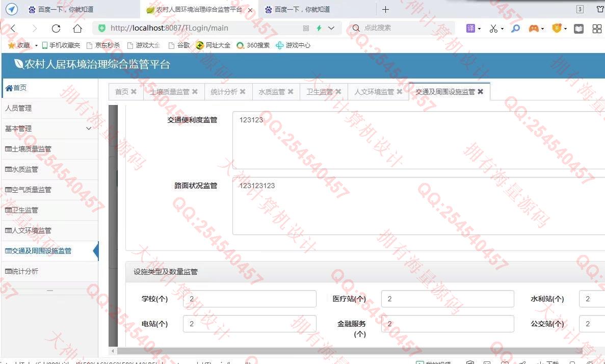
Task: Open 游戏大全 bookmark
Action: [144, 45]
